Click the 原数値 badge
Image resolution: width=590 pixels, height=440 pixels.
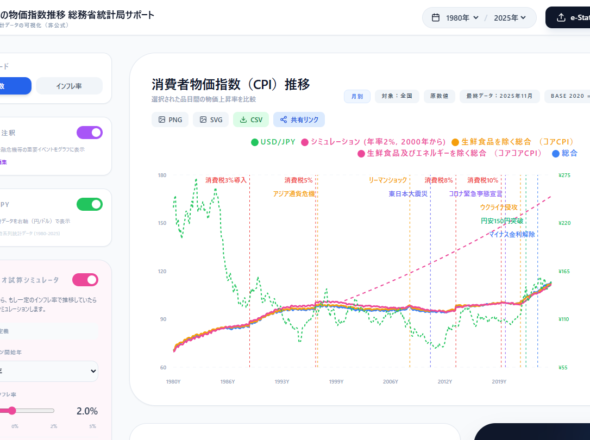click(x=439, y=96)
